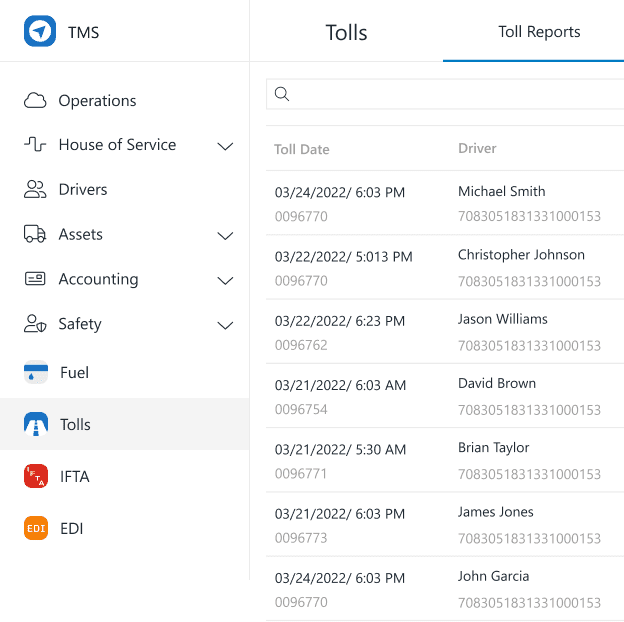Click the Safety person-shield icon

35,324
